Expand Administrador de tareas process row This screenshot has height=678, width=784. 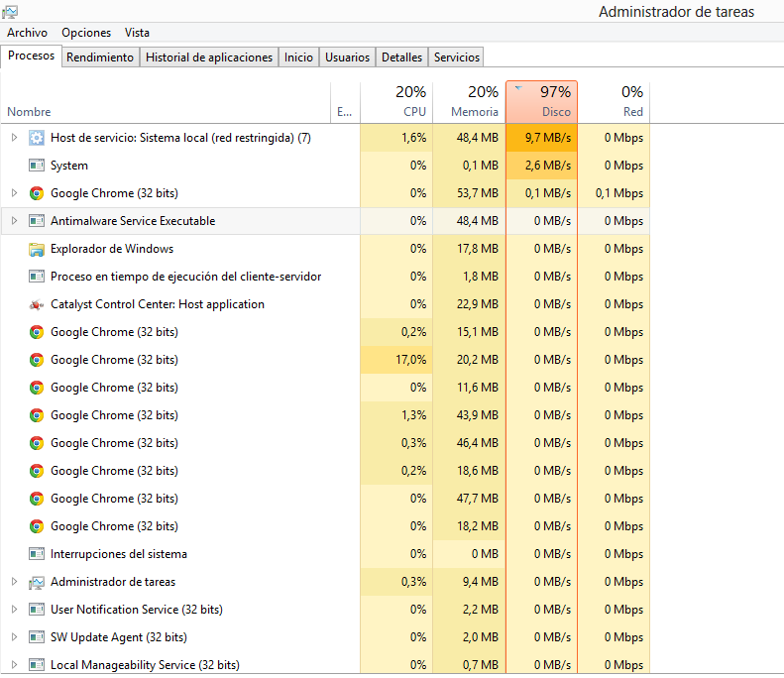tap(14, 582)
